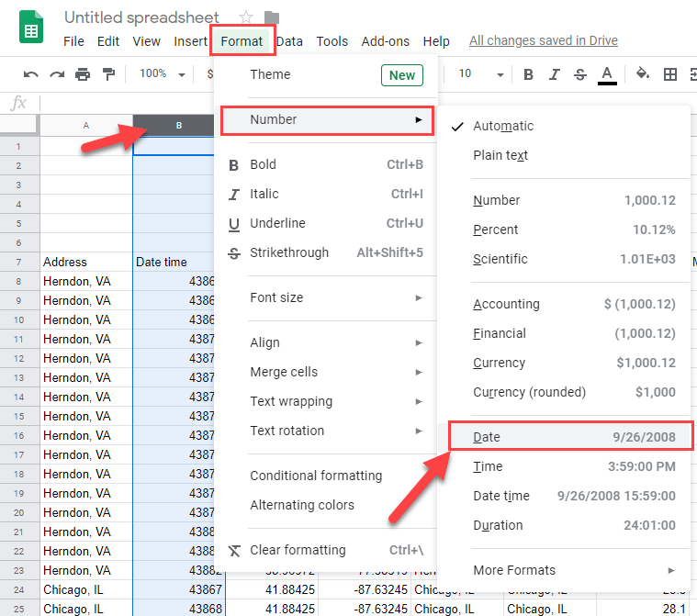697x616 pixels.
Task: Toggle the toolbar Strikethrough button
Action: (579, 74)
